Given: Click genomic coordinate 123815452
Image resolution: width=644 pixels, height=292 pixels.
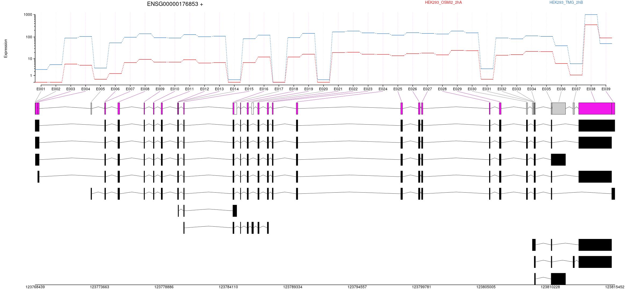Looking at the screenshot, I should (x=615, y=287).
